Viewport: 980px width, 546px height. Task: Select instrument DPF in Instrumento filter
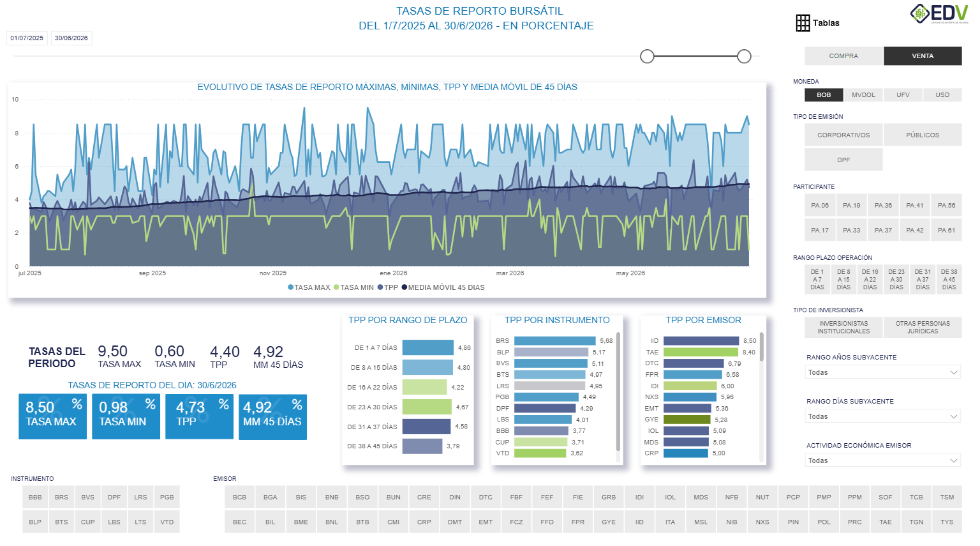(x=114, y=497)
